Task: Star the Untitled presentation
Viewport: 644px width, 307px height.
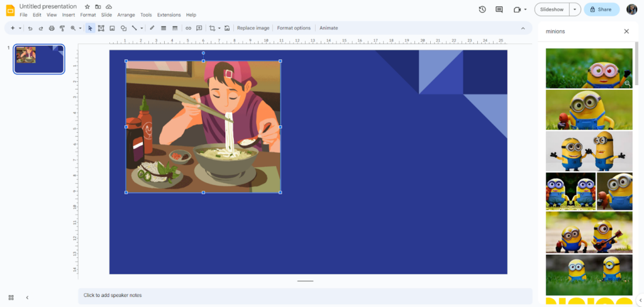Action: (87, 6)
